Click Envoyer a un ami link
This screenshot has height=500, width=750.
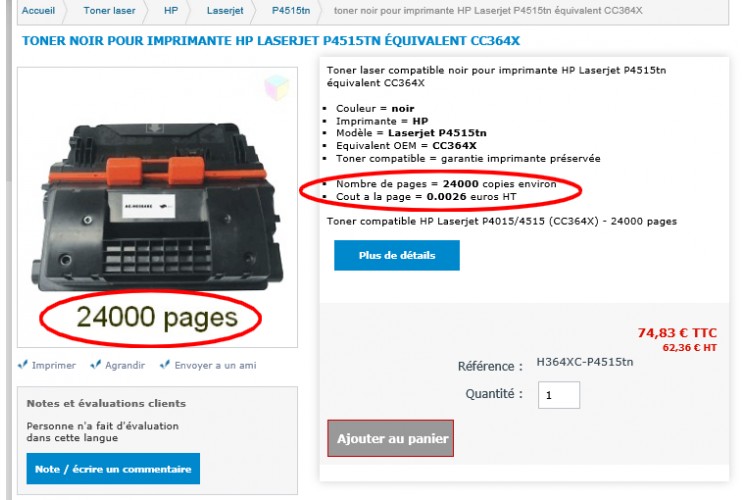tap(215, 366)
